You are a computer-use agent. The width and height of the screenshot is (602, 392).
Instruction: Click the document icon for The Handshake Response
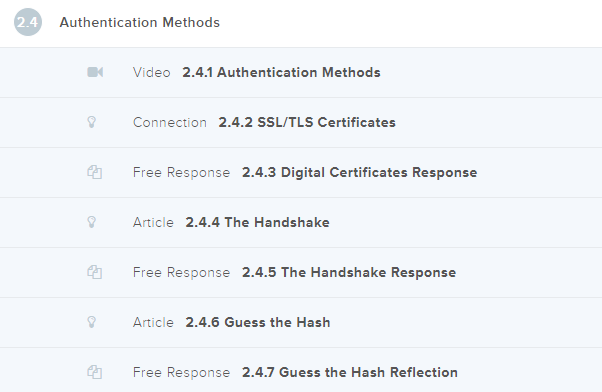(x=94, y=272)
